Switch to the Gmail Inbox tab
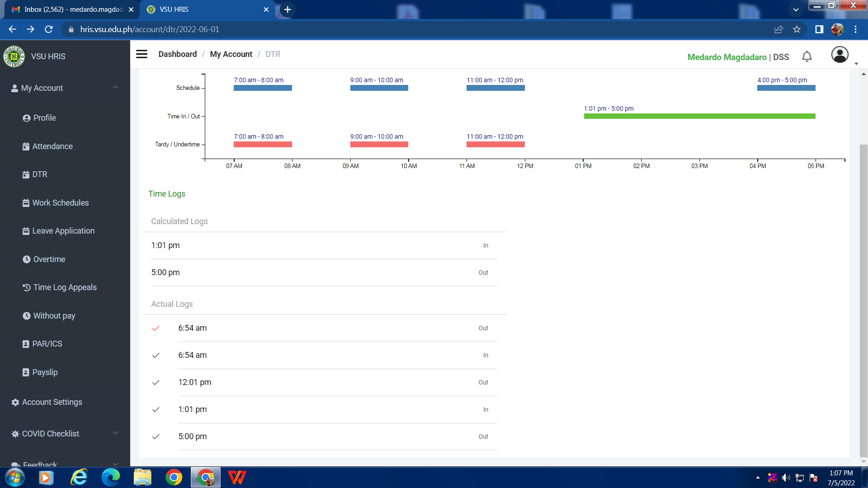Image resolution: width=868 pixels, height=488 pixels. tap(72, 9)
